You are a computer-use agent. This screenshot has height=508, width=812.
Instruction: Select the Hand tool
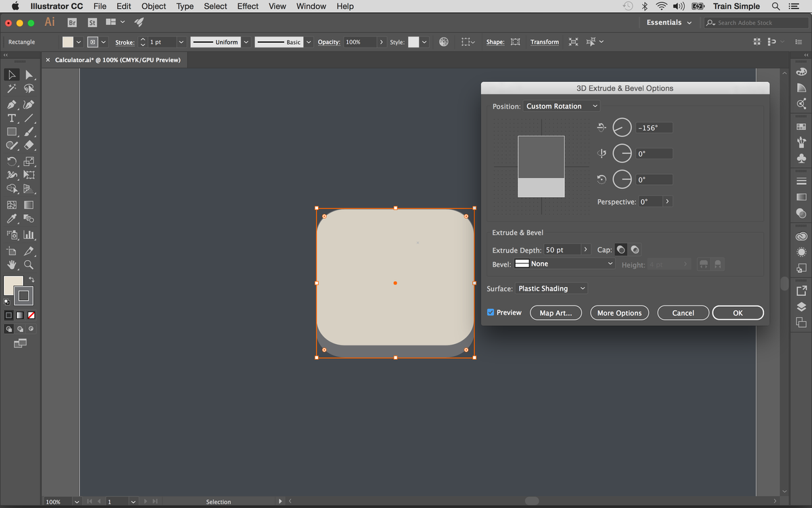[11, 264]
